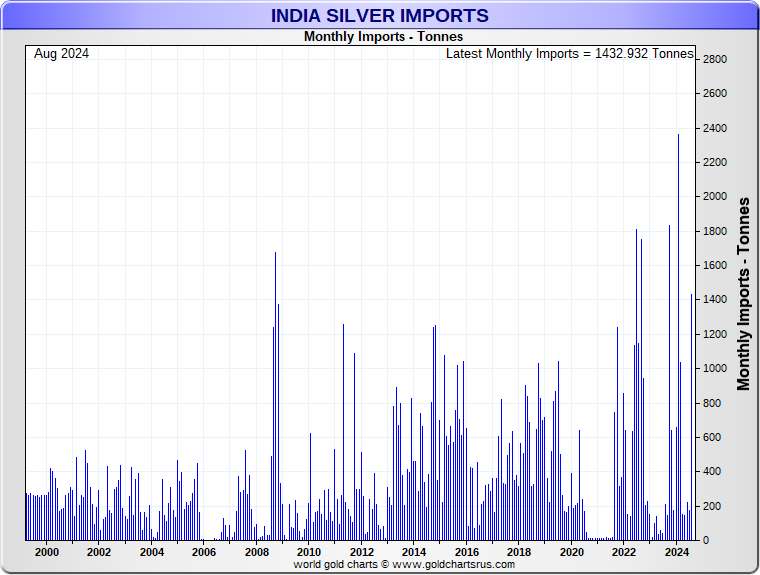The height and width of the screenshot is (575, 760).
Task: Open the www.goldchartsrus.com footer link
Action: point(453,565)
